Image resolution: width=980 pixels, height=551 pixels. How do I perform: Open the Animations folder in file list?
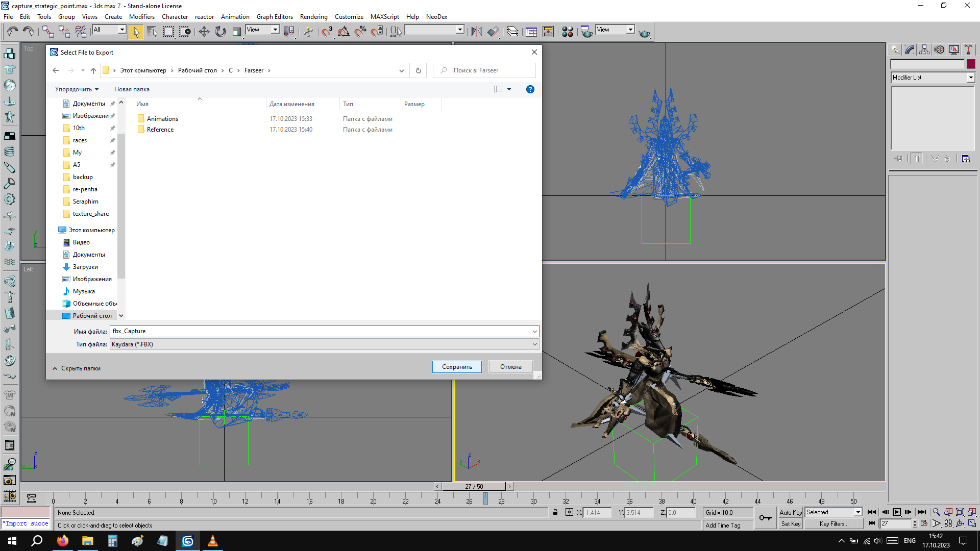pyautogui.click(x=162, y=119)
